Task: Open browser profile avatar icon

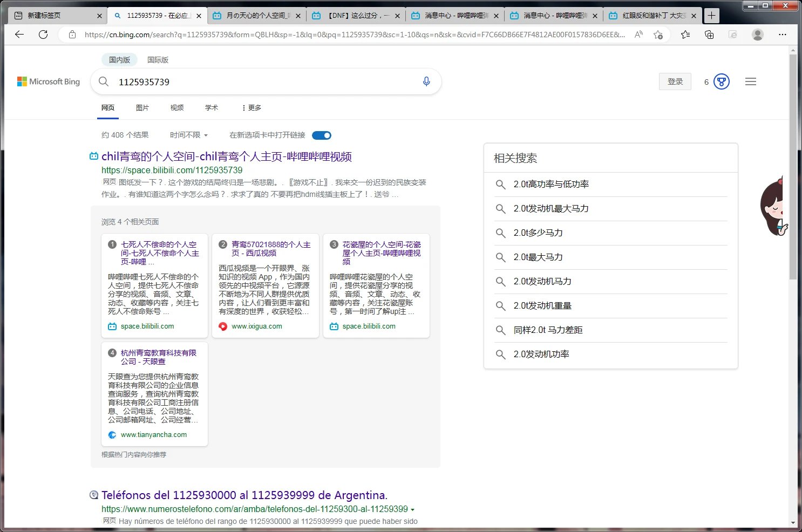Action: coord(758,35)
